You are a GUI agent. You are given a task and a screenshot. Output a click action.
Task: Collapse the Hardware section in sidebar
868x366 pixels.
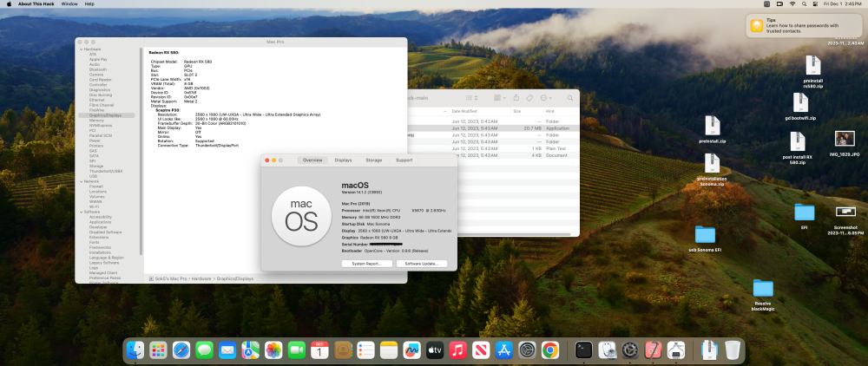[x=82, y=49]
